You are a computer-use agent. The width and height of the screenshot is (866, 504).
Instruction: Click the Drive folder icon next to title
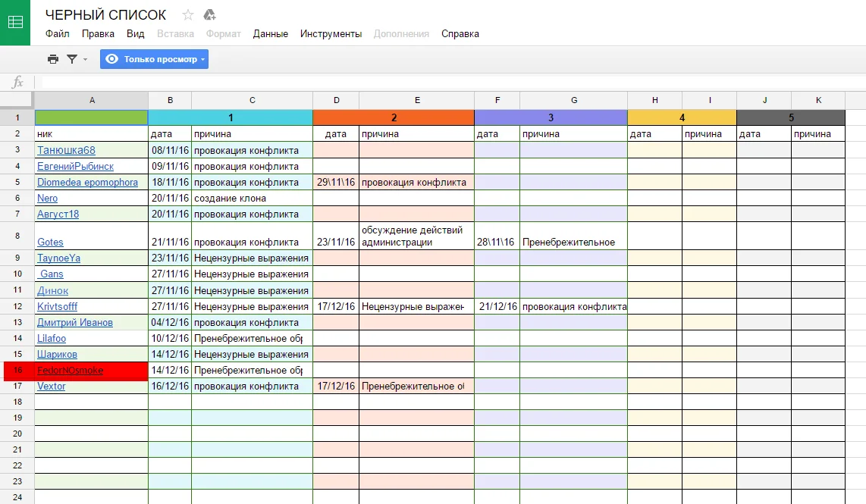[x=210, y=15]
